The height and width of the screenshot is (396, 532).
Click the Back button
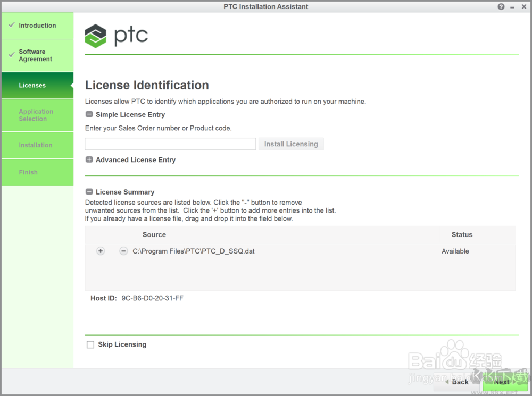[x=458, y=382]
